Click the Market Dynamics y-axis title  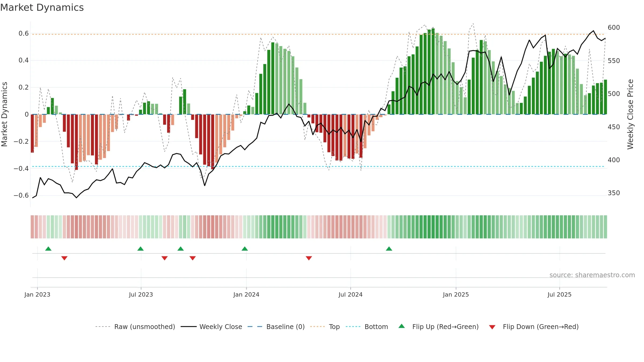click(4, 114)
